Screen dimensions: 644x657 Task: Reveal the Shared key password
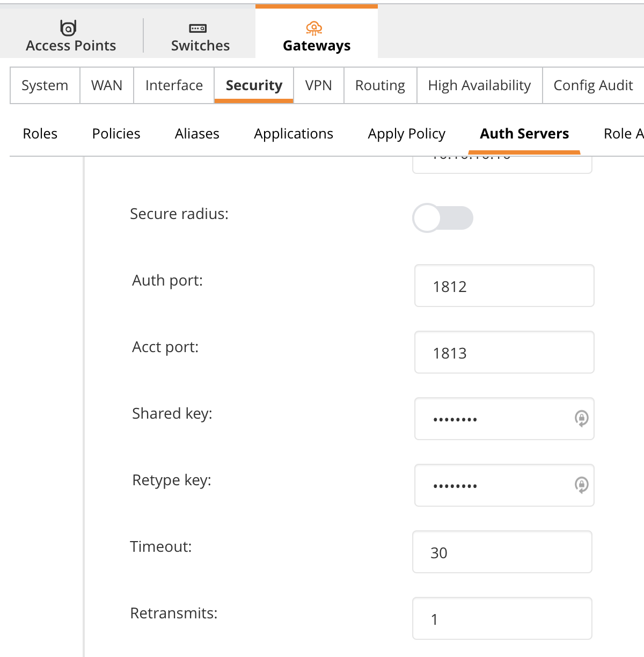[x=581, y=419]
